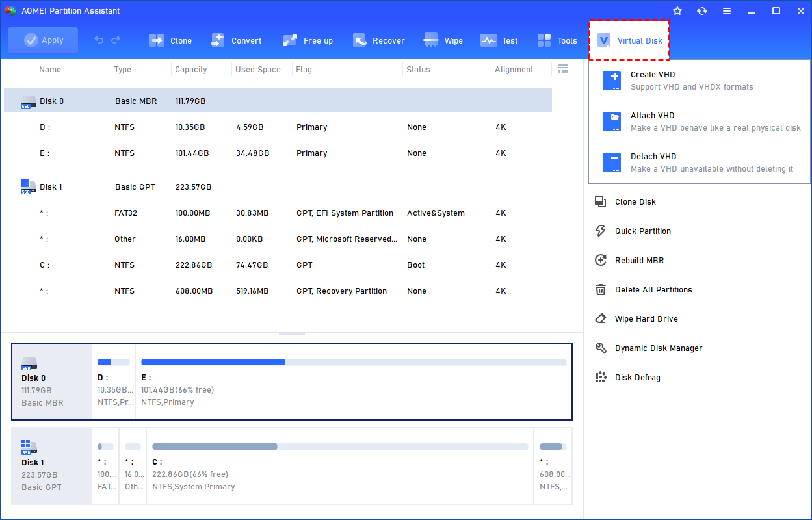
Task: Click the favorites star icon in title bar
Action: click(x=677, y=11)
